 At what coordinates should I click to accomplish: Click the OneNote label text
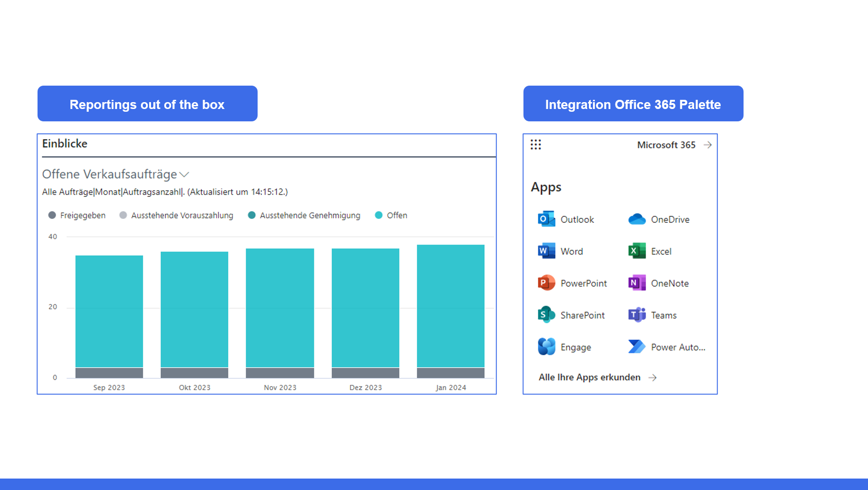[x=670, y=283]
